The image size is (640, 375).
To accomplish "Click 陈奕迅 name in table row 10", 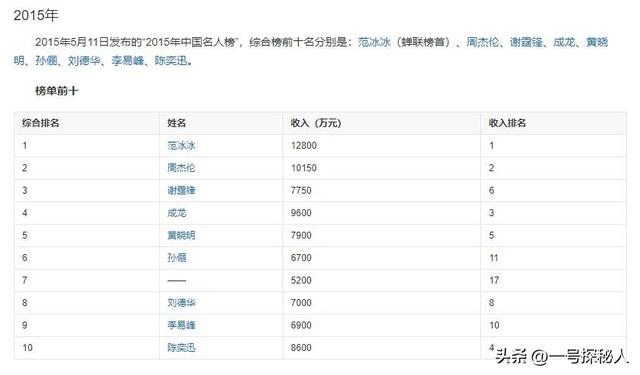I will tap(181, 348).
